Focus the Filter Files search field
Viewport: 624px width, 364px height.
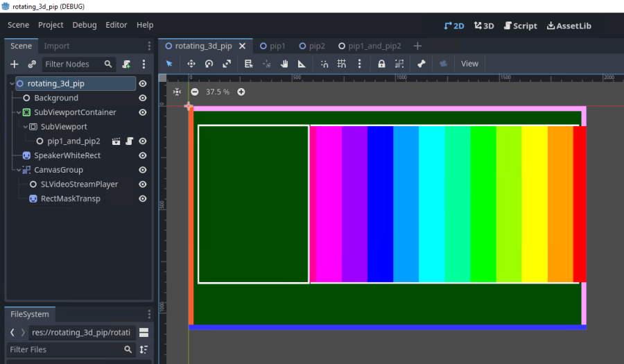71,349
